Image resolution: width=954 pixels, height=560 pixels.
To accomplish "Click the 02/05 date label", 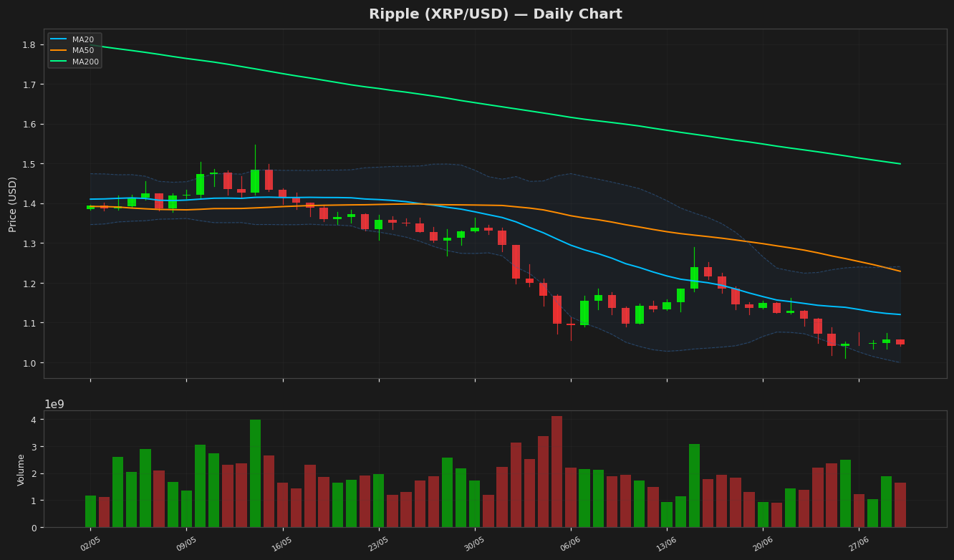I will [90, 544].
